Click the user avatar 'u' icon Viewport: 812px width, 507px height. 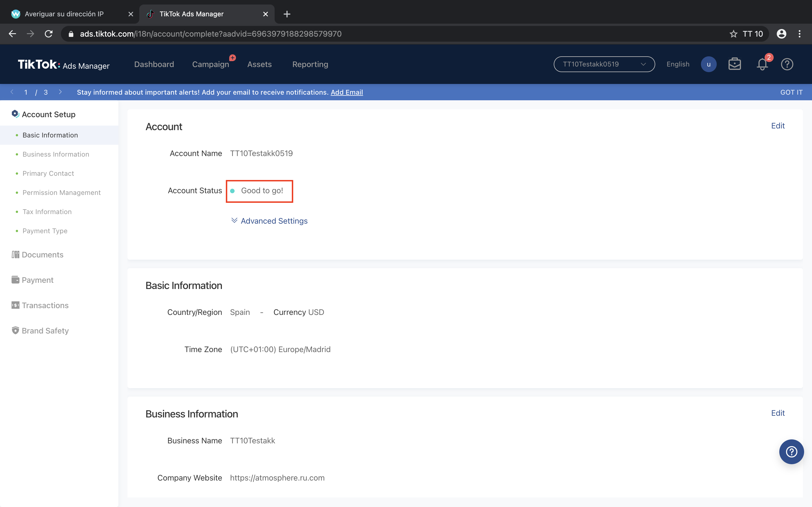coord(708,64)
